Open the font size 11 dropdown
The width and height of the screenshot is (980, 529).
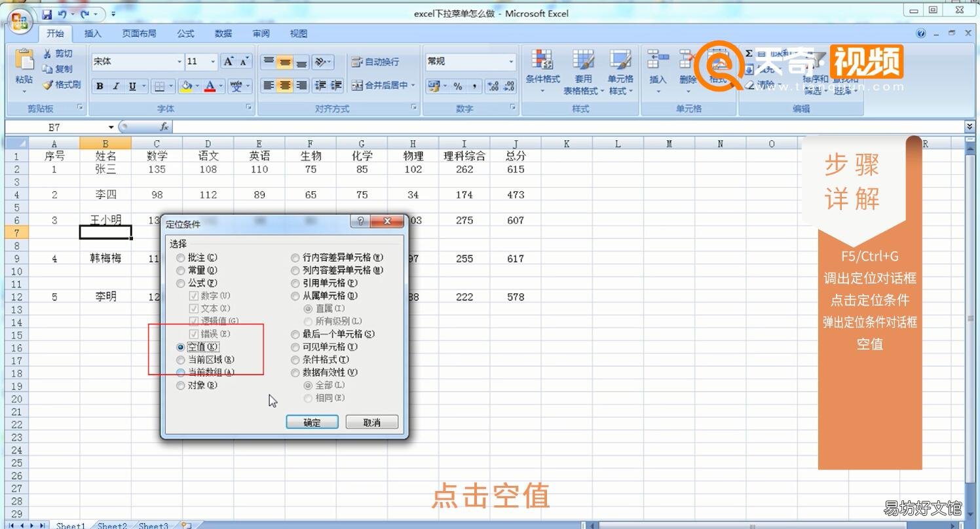pos(213,62)
